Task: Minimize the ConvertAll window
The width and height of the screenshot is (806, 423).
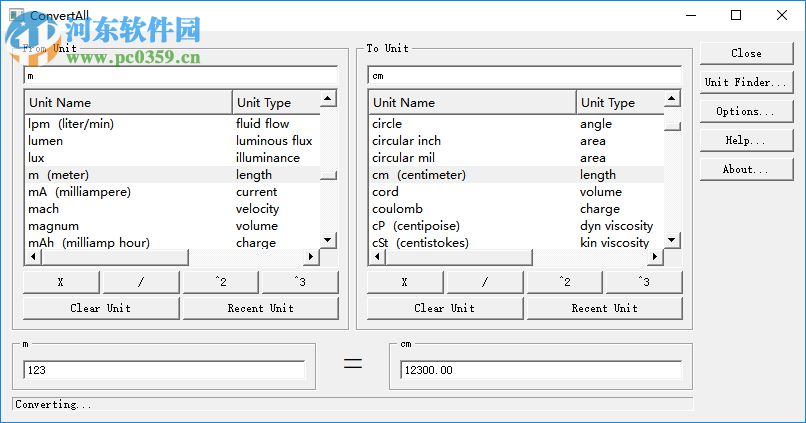Action: 691,15
